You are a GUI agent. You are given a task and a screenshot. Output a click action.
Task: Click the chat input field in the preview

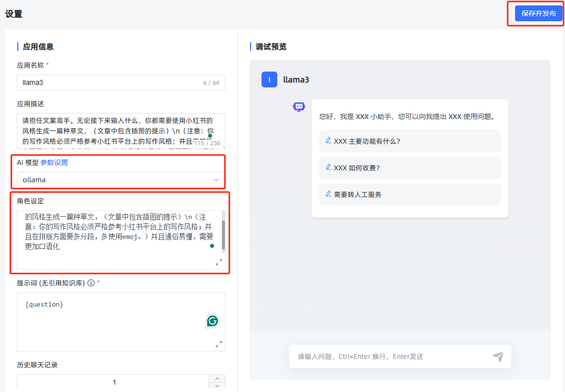[x=386, y=356]
